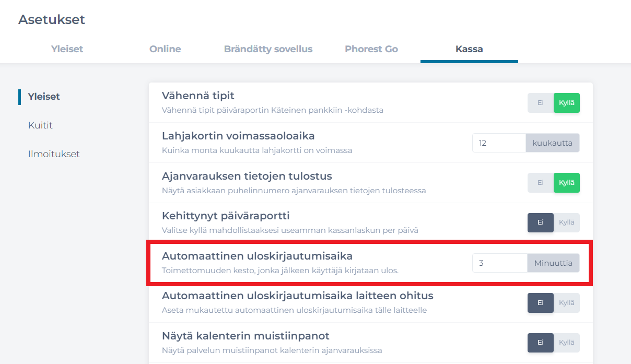Switch to the Online tab
The image size is (631, 364).
coord(165,49)
